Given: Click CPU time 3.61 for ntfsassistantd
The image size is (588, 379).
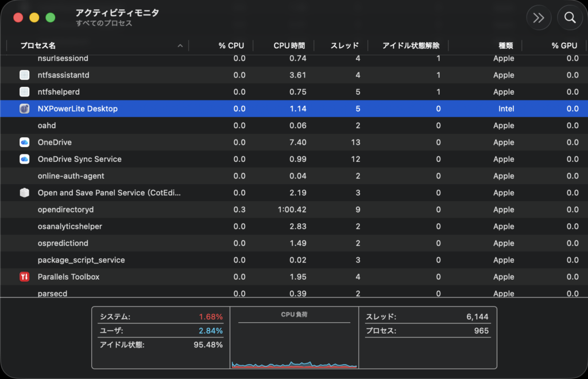Looking at the screenshot, I should coord(298,75).
